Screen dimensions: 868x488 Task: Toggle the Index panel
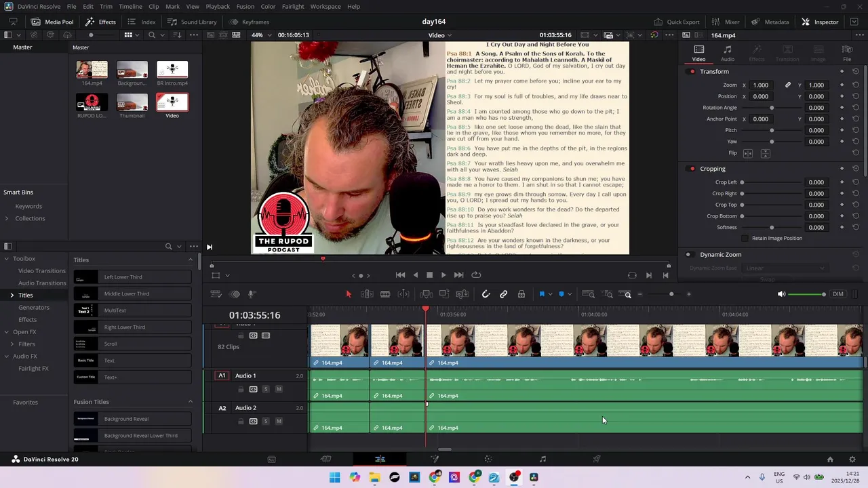point(142,22)
